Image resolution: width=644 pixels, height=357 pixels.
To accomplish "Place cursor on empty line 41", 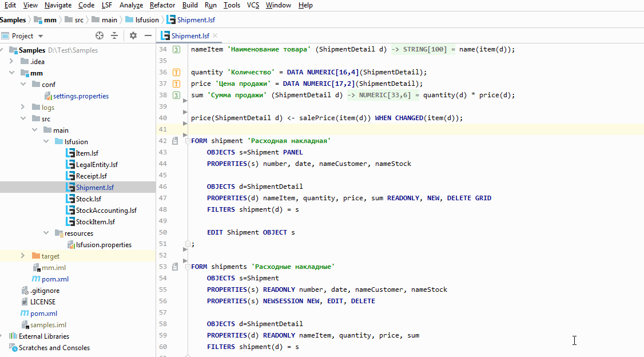I will click(416, 129).
